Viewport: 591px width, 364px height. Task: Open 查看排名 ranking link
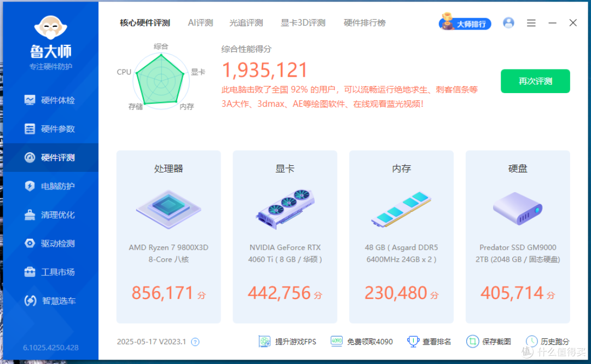(x=437, y=342)
